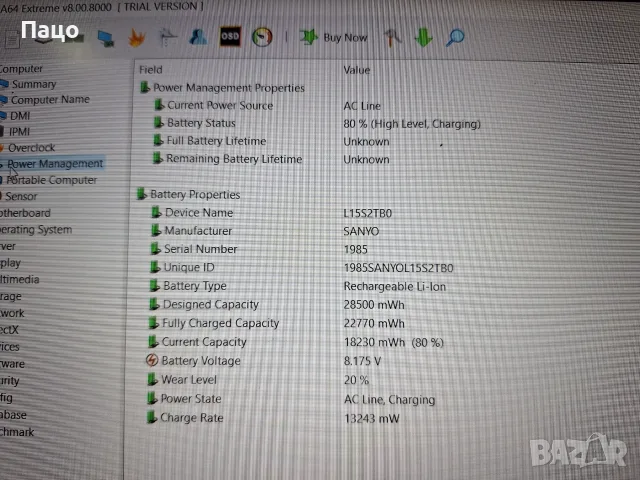
Task: Click the green star icon beside Buy Now
Action: tap(309, 37)
